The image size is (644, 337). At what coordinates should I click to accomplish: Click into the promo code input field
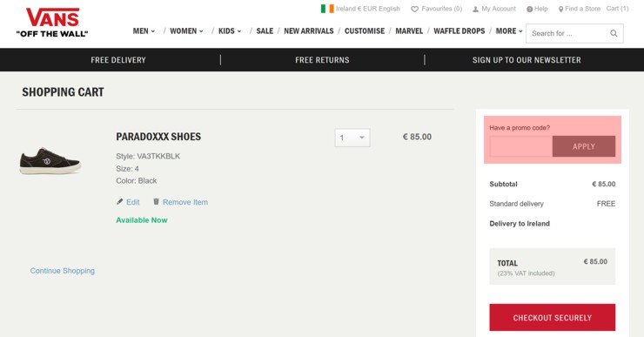point(520,146)
